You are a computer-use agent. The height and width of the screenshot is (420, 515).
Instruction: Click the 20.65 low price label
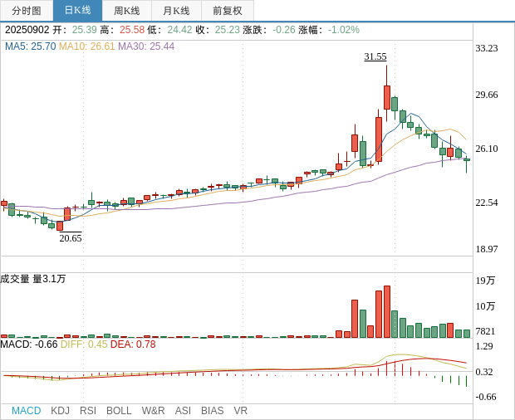pyautogui.click(x=71, y=238)
